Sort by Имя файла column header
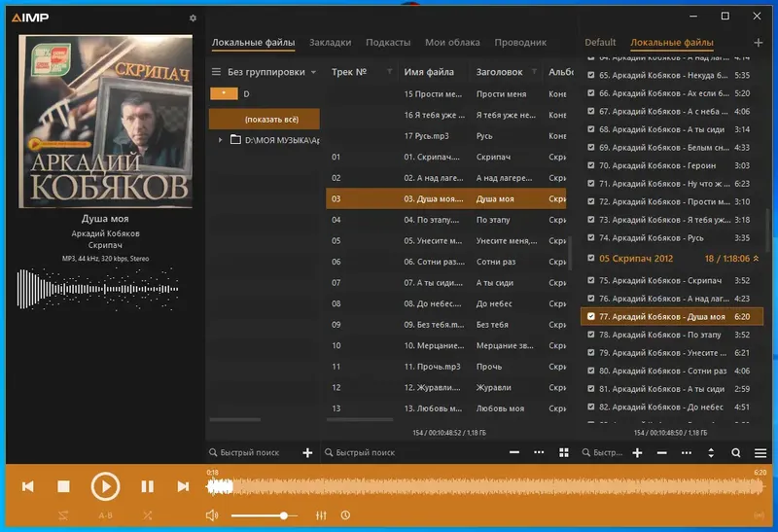Viewport: 778px width, 532px height. click(x=429, y=72)
